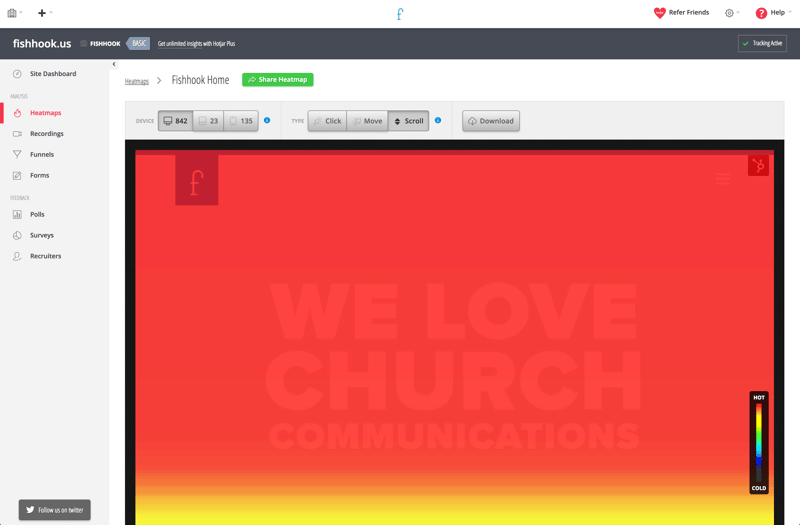Click the Refer Friends heart icon
800x525 pixels.
tap(660, 13)
